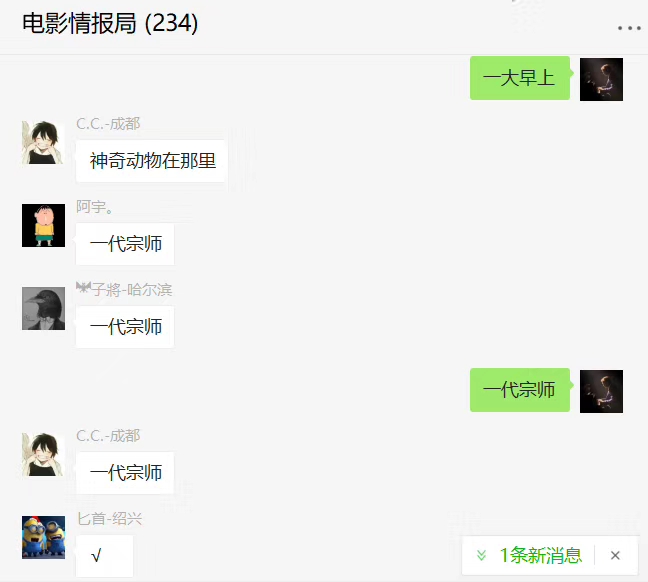Open C.C.-成都 avatar beside 一代宗师 message

click(x=43, y=455)
